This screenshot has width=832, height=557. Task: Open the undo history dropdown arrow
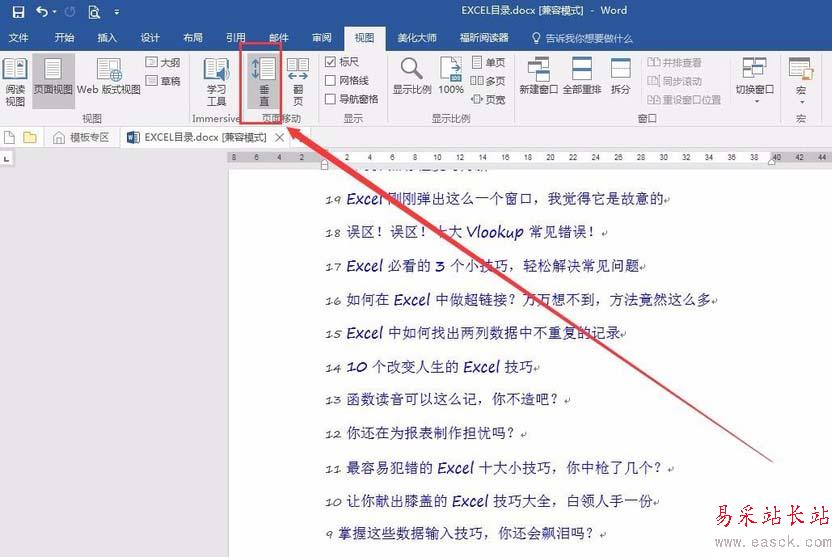pos(54,12)
